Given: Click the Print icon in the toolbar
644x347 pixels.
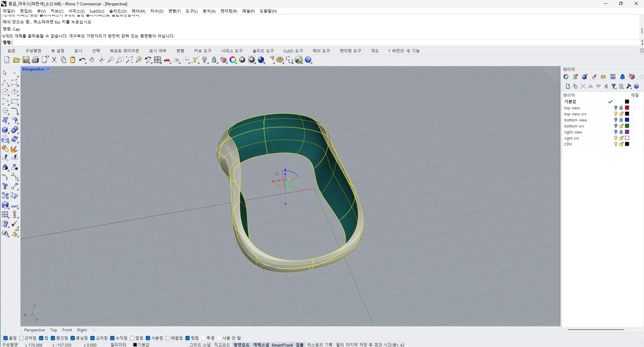Looking at the screenshot, I should (35, 60).
